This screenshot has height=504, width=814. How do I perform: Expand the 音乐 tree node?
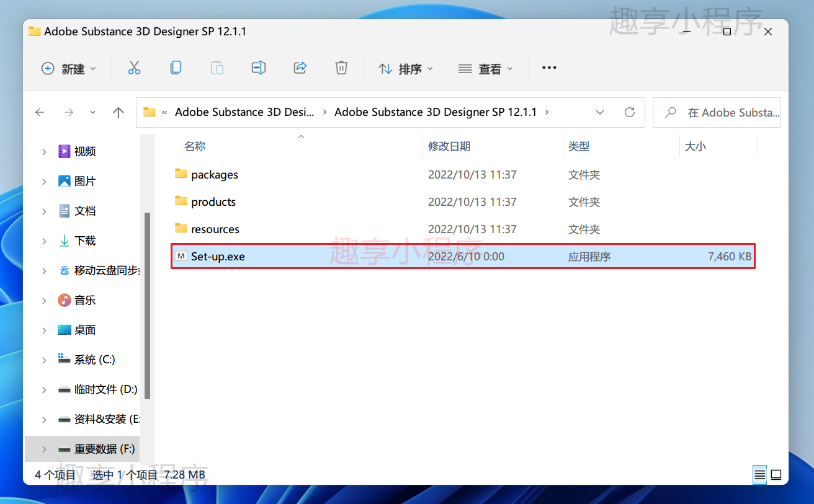(x=44, y=300)
